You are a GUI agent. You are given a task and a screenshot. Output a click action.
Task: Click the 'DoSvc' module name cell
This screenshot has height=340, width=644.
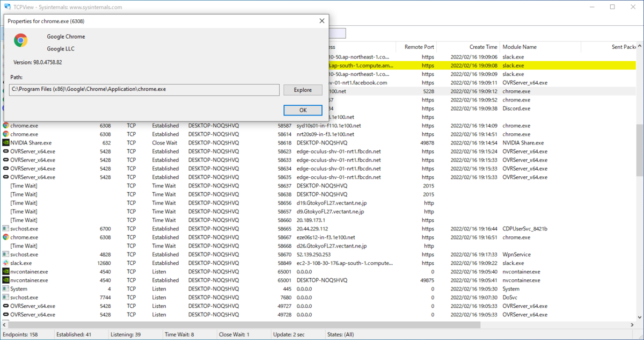point(510,298)
